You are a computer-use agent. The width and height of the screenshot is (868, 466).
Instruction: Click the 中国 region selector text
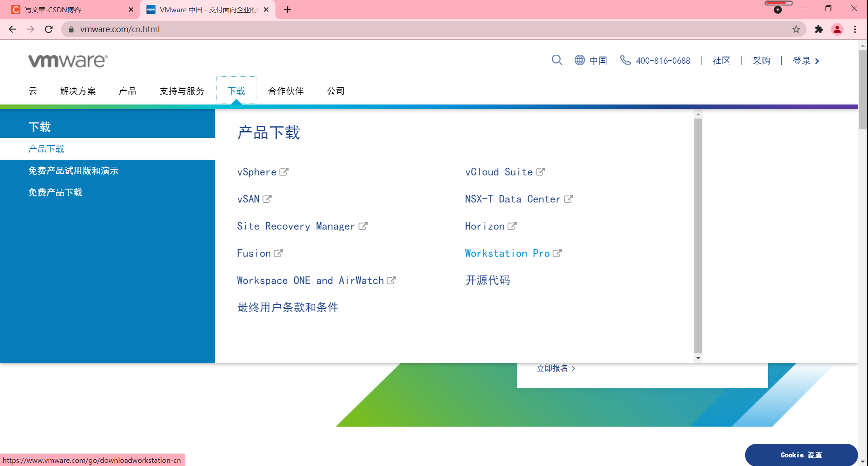pyautogui.click(x=598, y=61)
